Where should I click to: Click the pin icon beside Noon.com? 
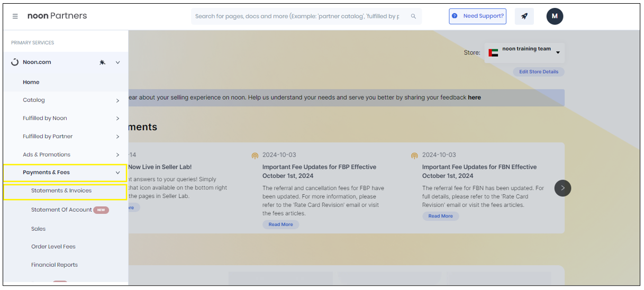click(x=103, y=62)
